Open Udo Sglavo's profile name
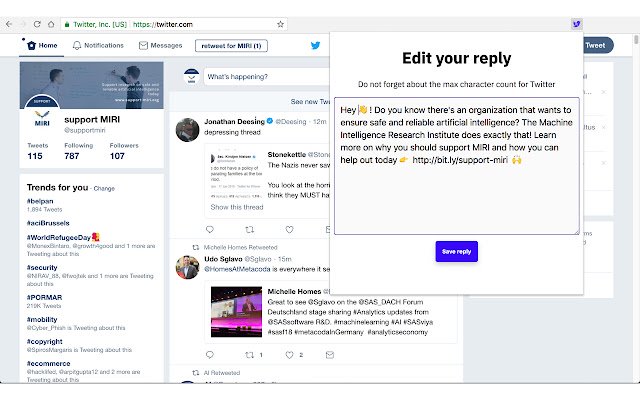Image resolution: width=640 pixels, height=400 pixels. point(223,259)
